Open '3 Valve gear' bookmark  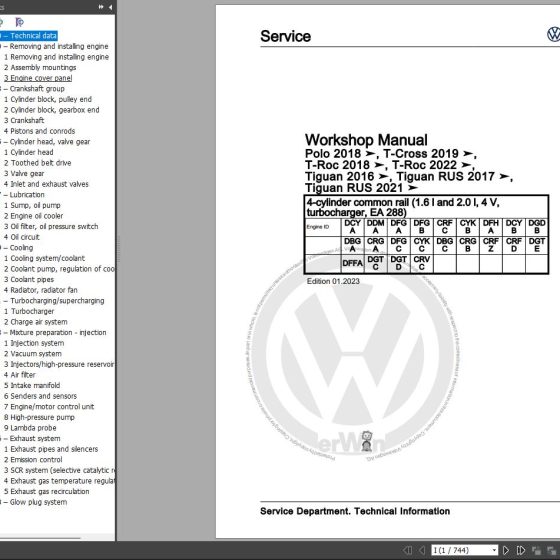click(24, 174)
